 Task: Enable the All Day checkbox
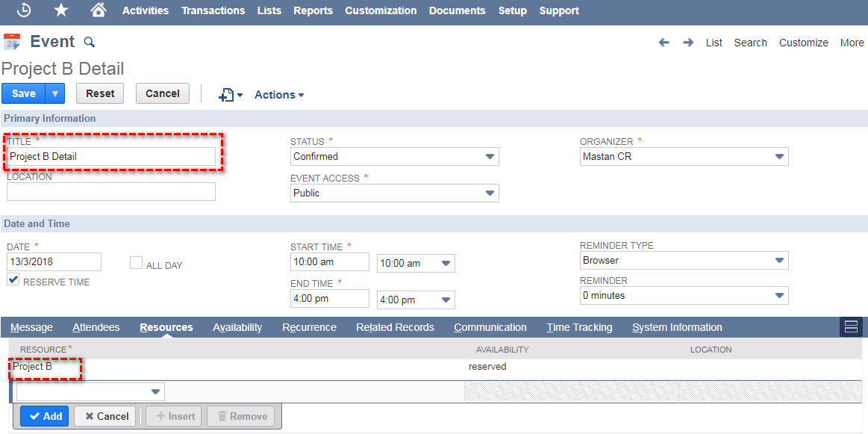(136, 263)
